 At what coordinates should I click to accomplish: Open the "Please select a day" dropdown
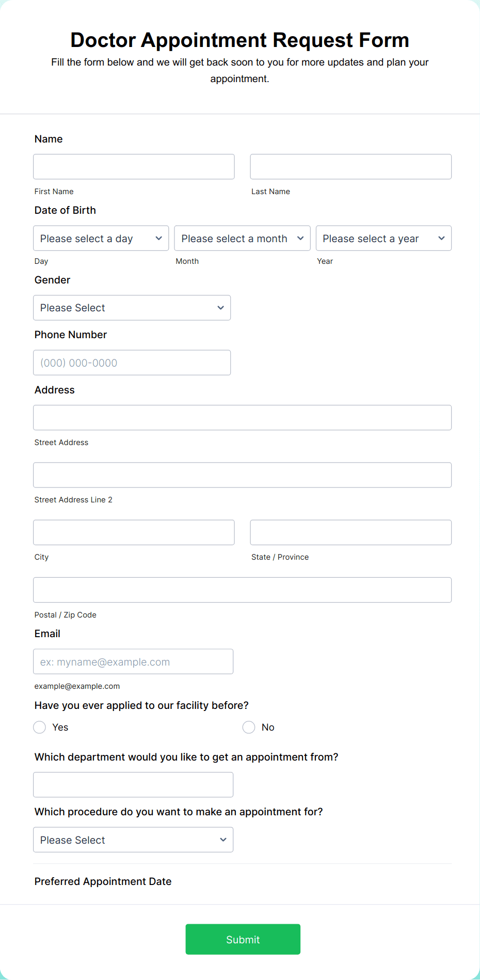[x=101, y=238]
